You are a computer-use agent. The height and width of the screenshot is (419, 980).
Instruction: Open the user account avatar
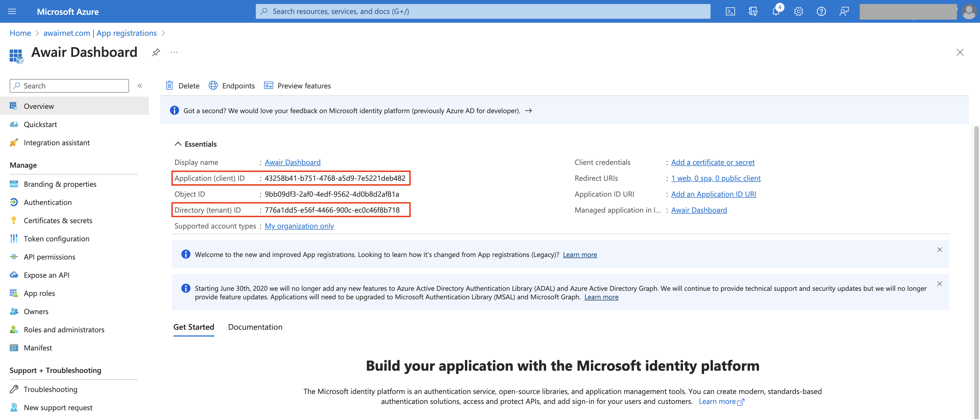coord(969,11)
